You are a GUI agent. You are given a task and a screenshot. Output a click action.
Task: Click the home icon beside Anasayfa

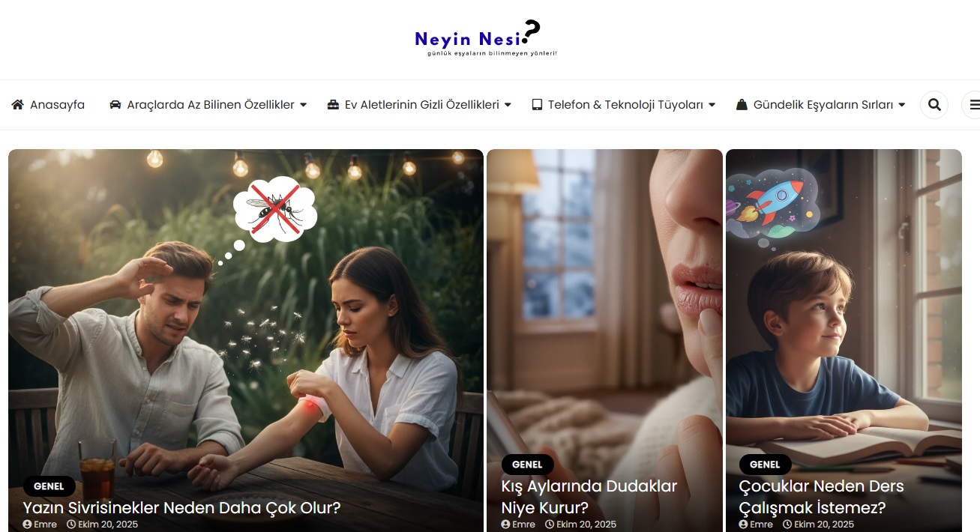tap(18, 105)
